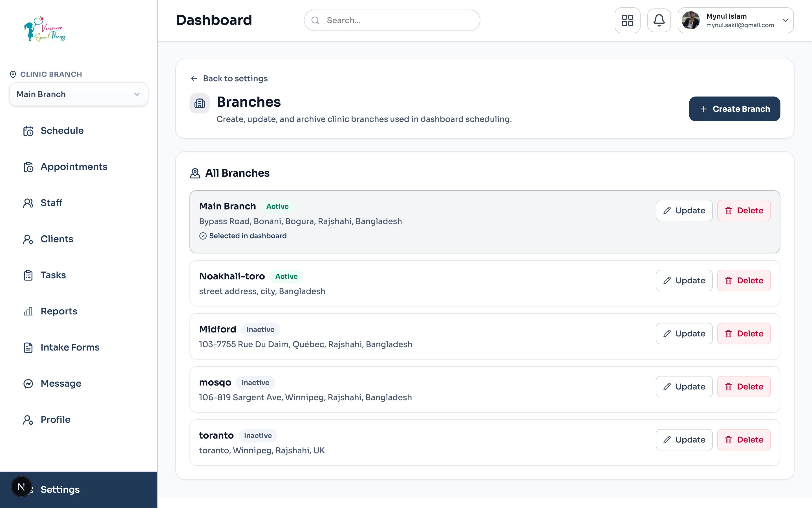Click the Intake Forms document icon

coord(28,347)
